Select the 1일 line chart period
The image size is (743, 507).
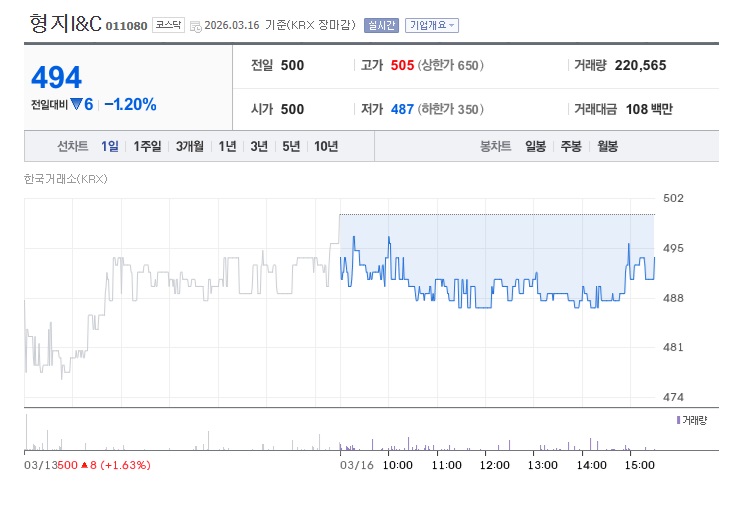110,146
